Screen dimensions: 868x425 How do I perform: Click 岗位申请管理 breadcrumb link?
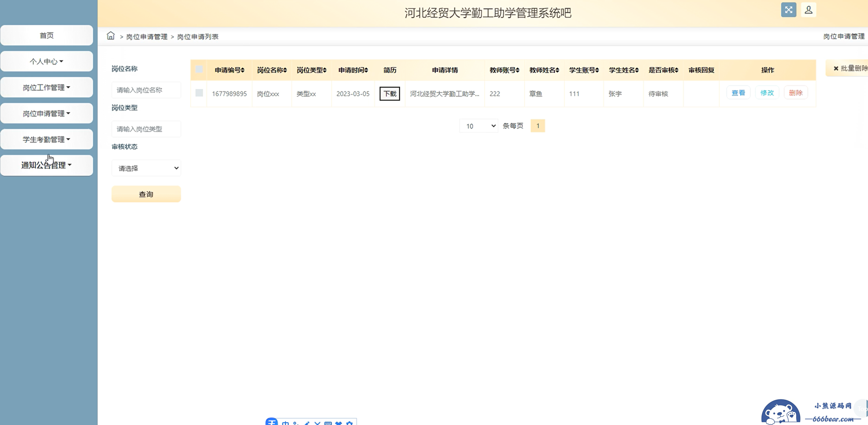coord(147,37)
